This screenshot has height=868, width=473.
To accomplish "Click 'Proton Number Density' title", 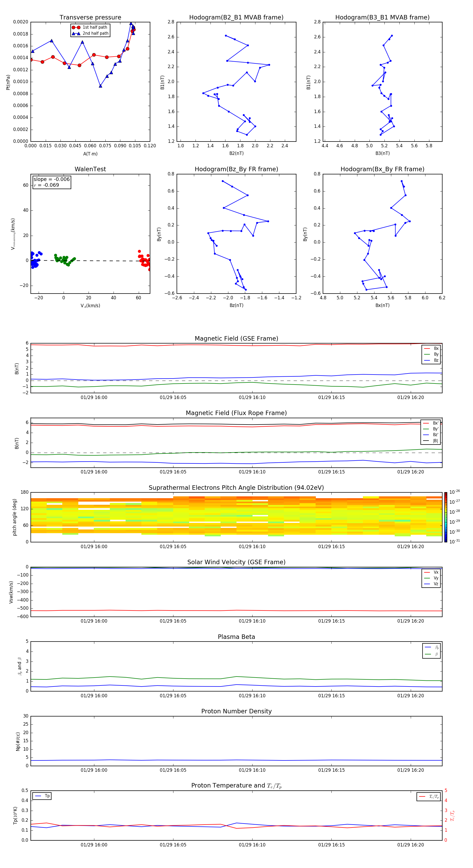I will (x=236, y=711).
